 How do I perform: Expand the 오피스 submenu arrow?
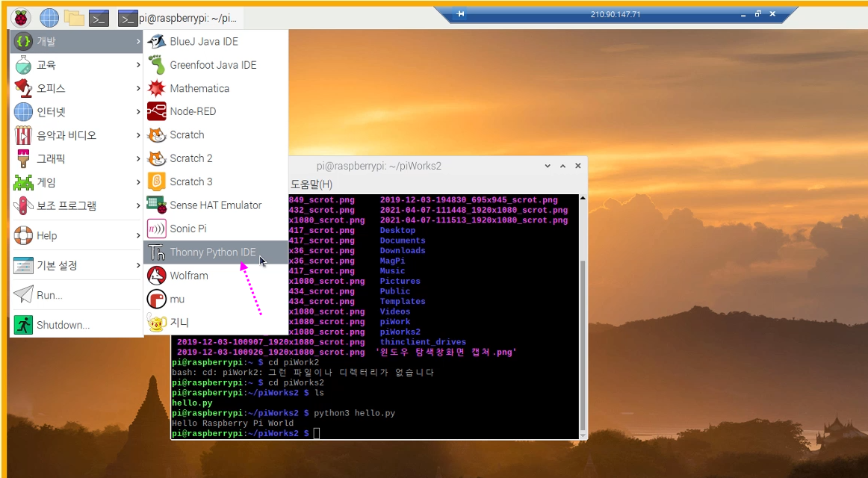(x=138, y=89)
